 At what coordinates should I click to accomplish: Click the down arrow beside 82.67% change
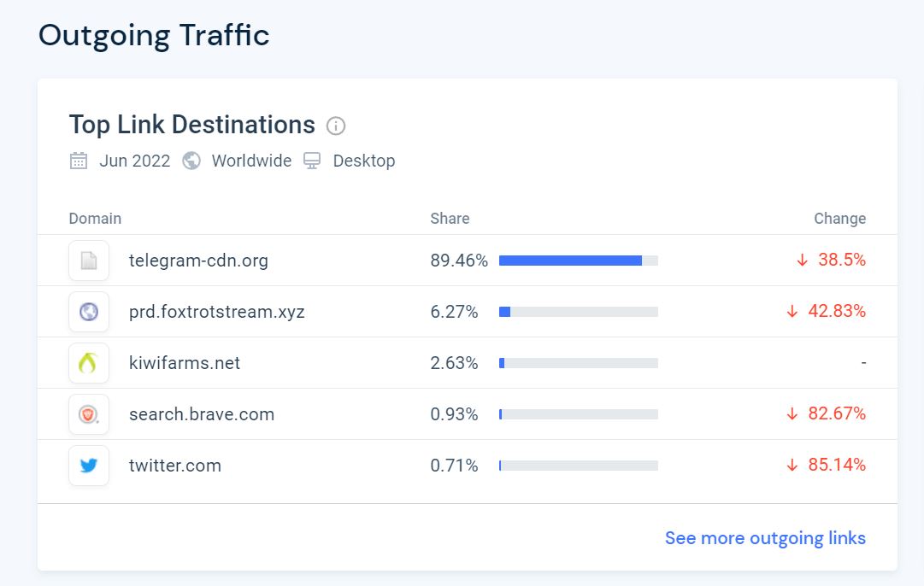pos(792,413)
